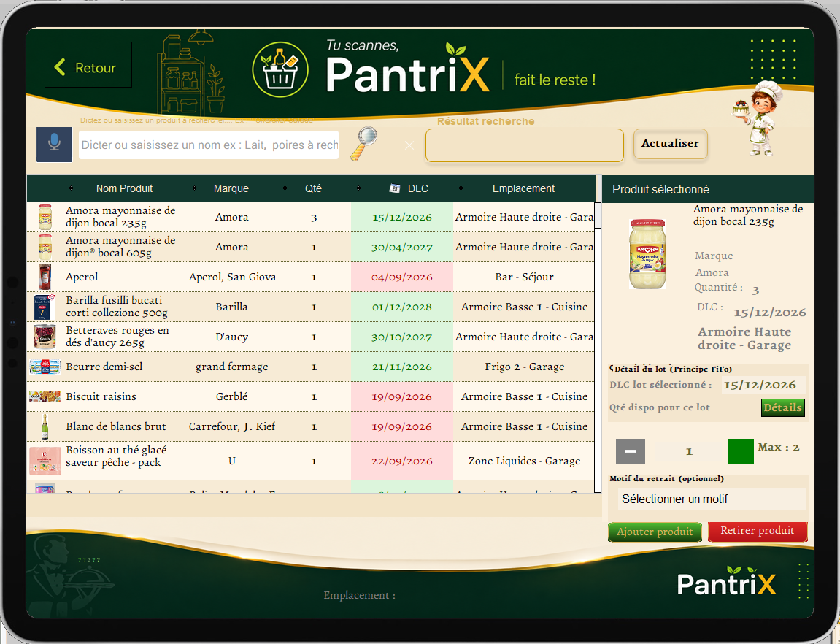Viewport: 840px width, 644px height.
Task: Click the bottom PantriX footer logo
Action: 726,583
